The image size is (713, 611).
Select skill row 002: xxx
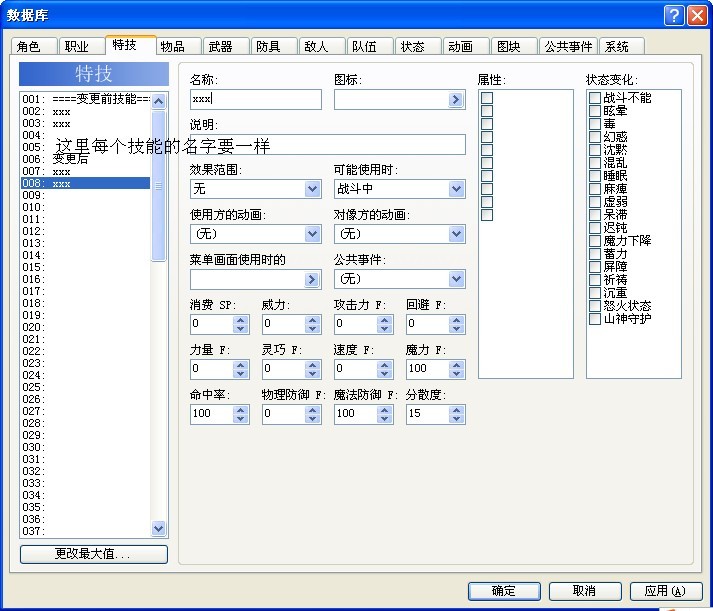coord(85,111)
